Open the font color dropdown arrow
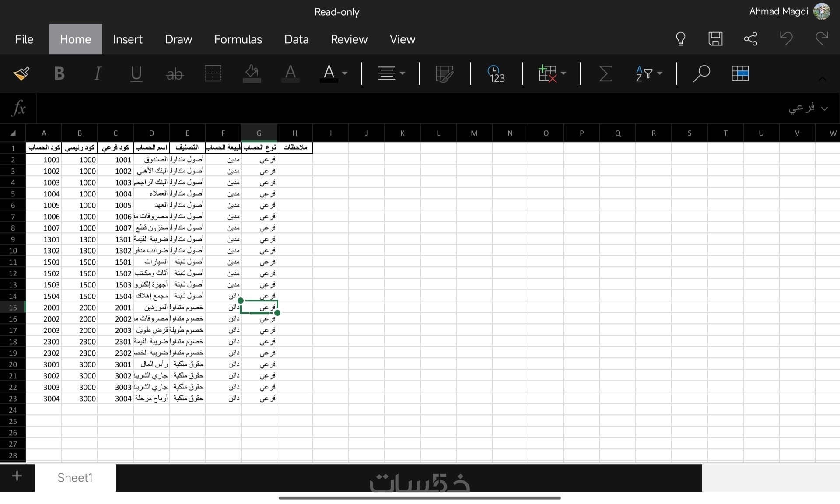The height and width of the screenshot is (504, 840). coord(345,73)
